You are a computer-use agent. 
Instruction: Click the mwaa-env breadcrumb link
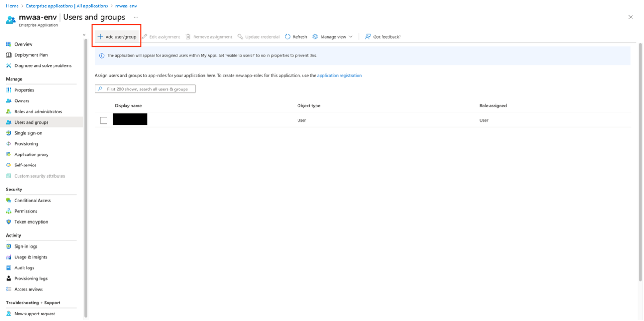coord(126,6)
